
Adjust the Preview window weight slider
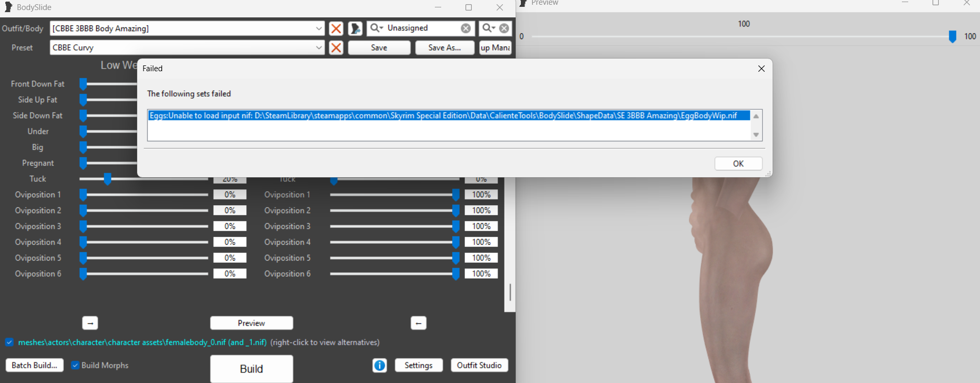[x=952, y=36]
